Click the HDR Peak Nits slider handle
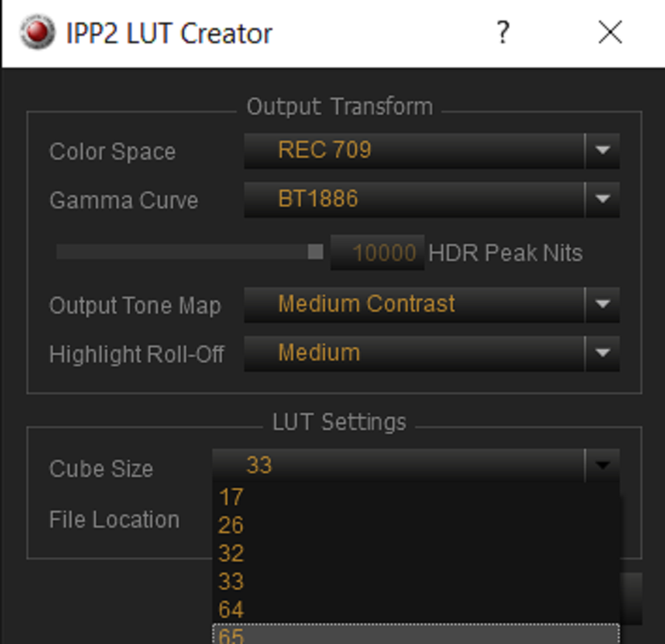Image resolution: width=665 pixels, height=644 pixels. click(315, 252)
